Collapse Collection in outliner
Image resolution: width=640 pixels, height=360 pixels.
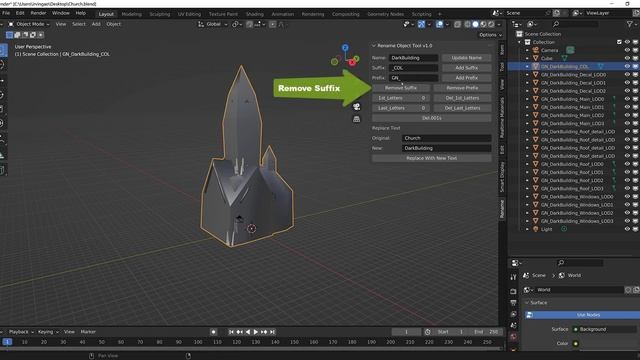click(x=520, y=42)
